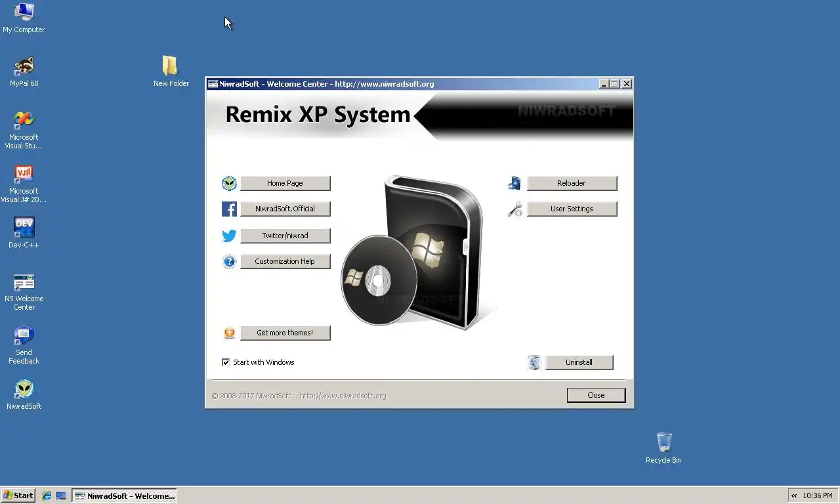Open NiwradSoft.Official Facebook page button
Viewport: 840px width, 504px height.
(x=285, y=209)
